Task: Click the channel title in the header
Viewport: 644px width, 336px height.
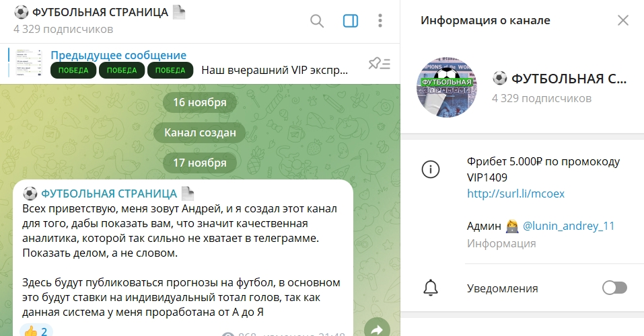Action: click(x=100, y=12)
